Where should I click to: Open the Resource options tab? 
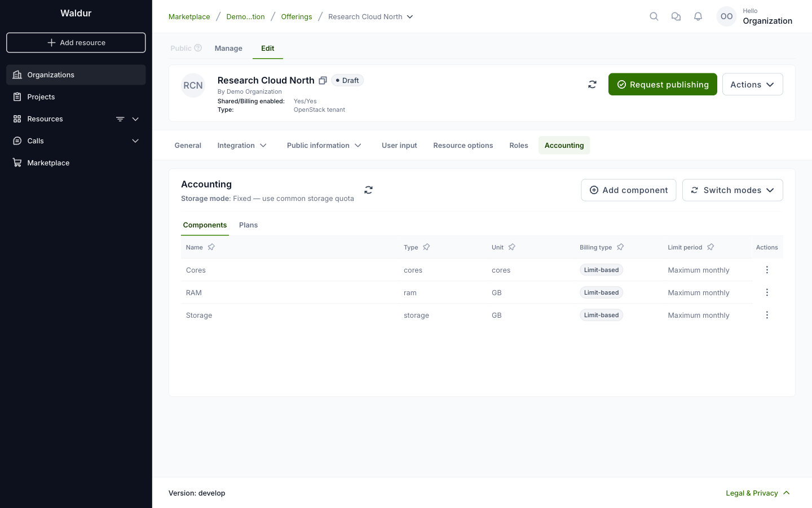463,146
